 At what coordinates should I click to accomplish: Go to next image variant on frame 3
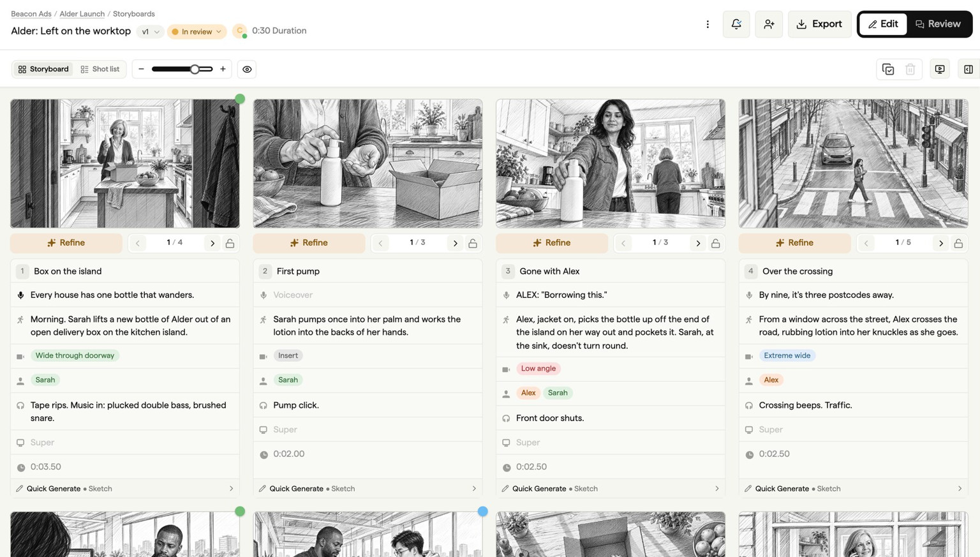pyautogui.click(x=698, y=243)
